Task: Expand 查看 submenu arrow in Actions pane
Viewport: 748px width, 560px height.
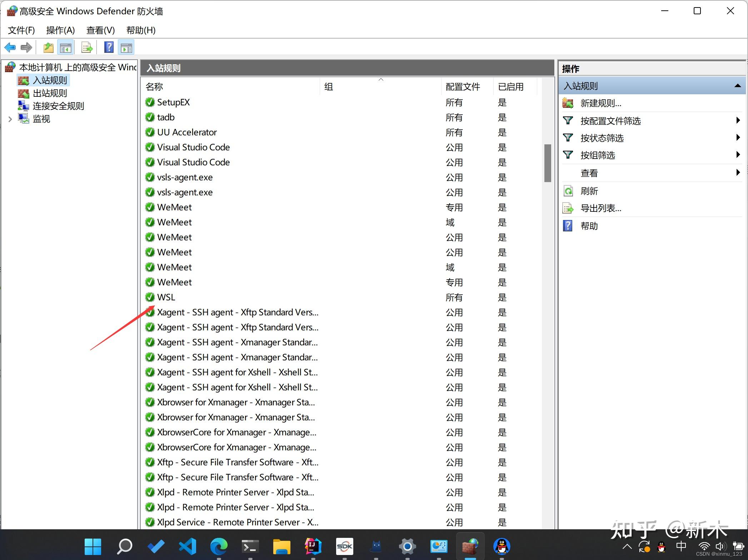Action: coord(738,172)
